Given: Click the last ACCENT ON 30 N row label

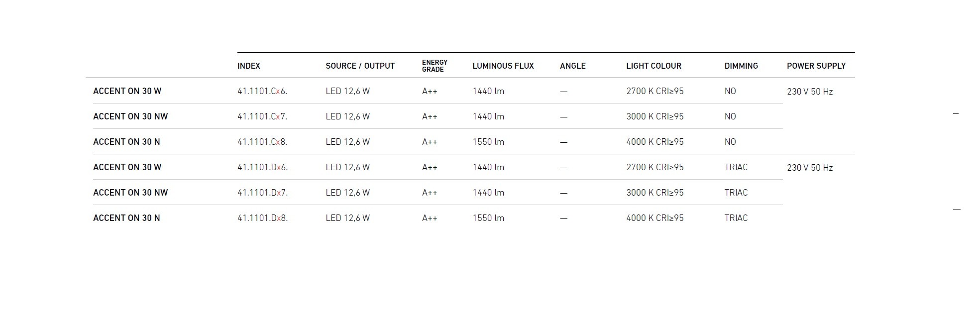Looking at the screenshot, I should (126, 218).
